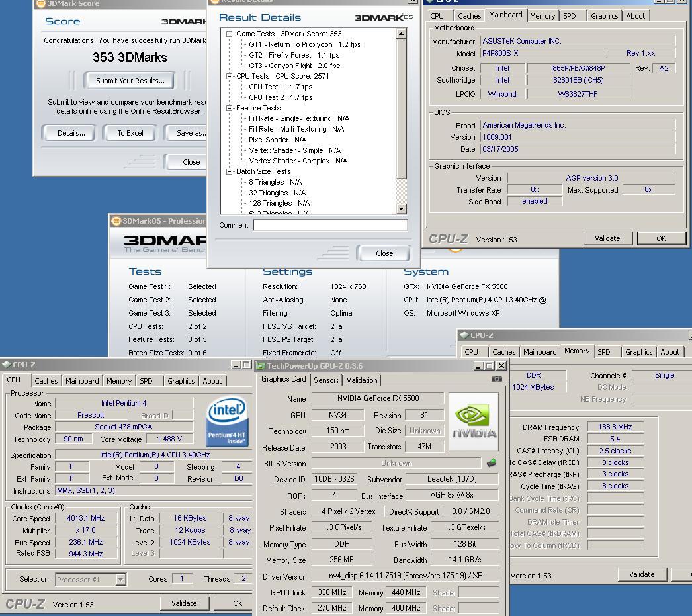Click OK in CPU-Z Mainboard window
The width and height of the screenshot is (692, 616).
tap(661, 238)
